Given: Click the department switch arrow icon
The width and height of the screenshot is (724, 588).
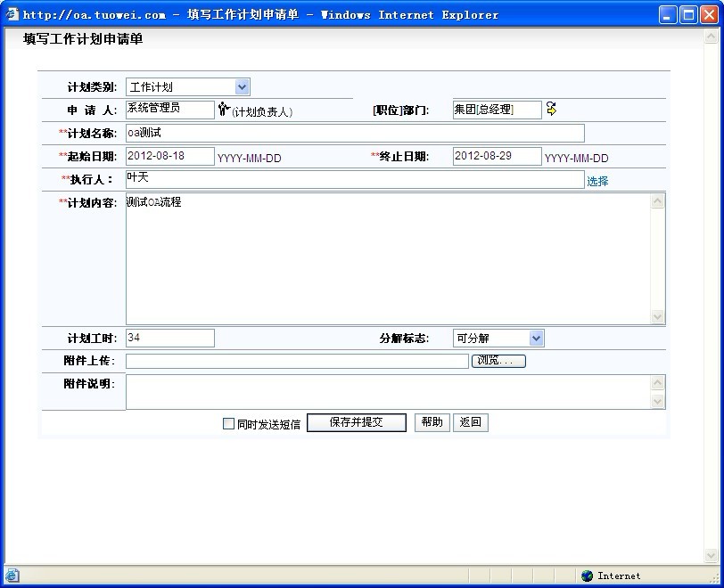Looking at the screenshot, I should click(x=551, y=109).
